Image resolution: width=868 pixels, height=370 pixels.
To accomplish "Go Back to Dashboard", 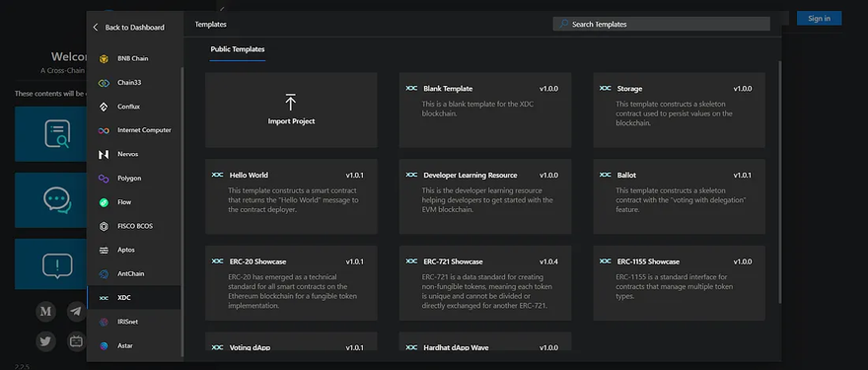I will coord(128,28).
